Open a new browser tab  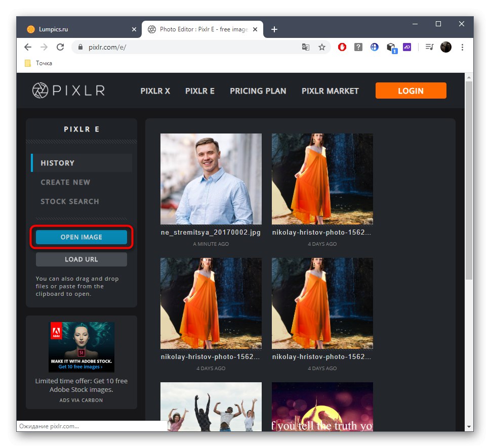(274, 29)
